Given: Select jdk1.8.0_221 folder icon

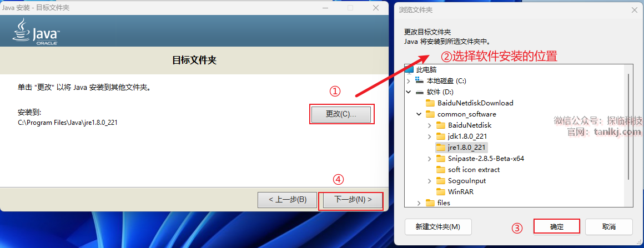Looking at the screenshot, I should click(441, 136).
